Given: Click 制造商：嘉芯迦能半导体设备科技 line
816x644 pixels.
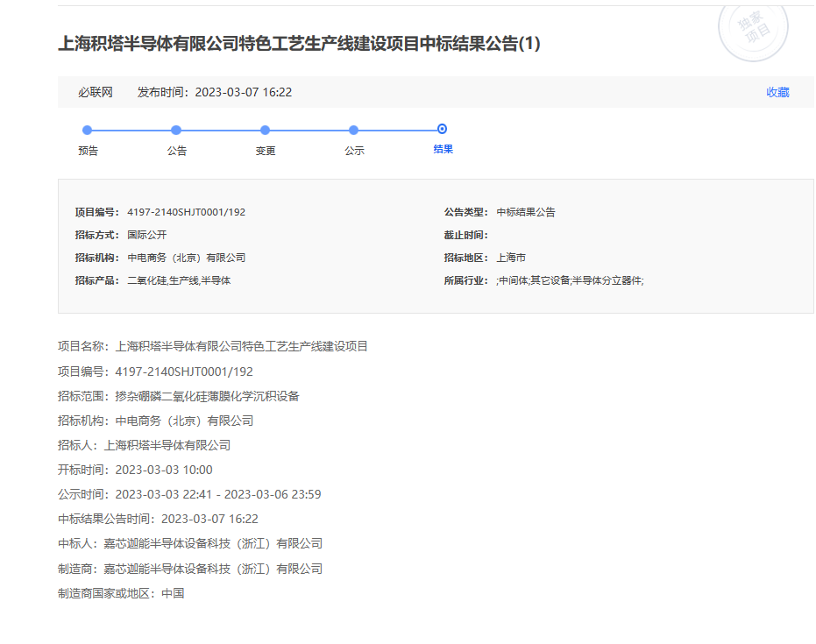Looking at the screenshot, I should [x=190, y=570].
